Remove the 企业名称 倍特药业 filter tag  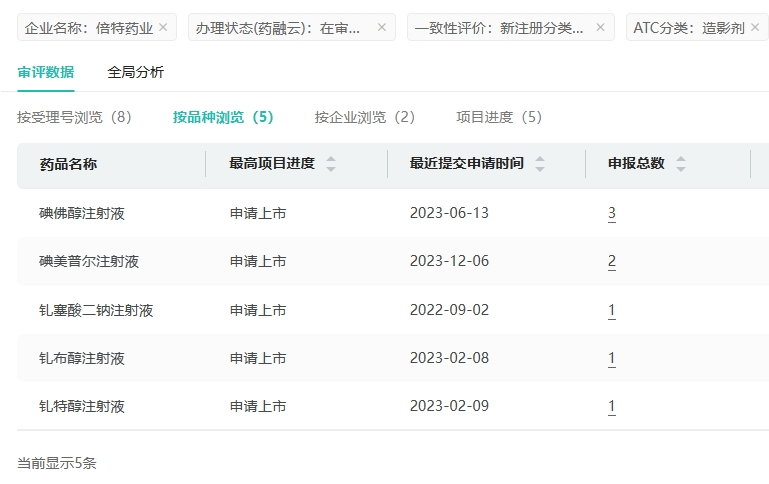163,28
